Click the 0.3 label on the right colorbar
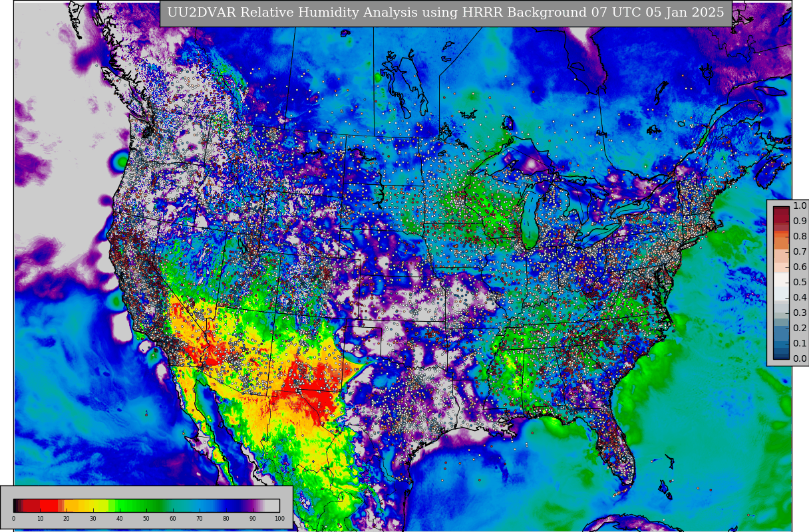 (800, 313)
